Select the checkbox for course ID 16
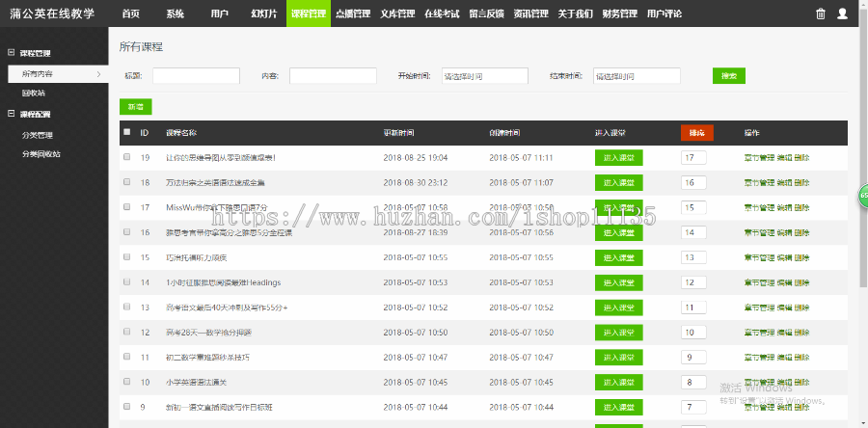The image size is (868, 428). pyautogui.click(x=126, y=232)
